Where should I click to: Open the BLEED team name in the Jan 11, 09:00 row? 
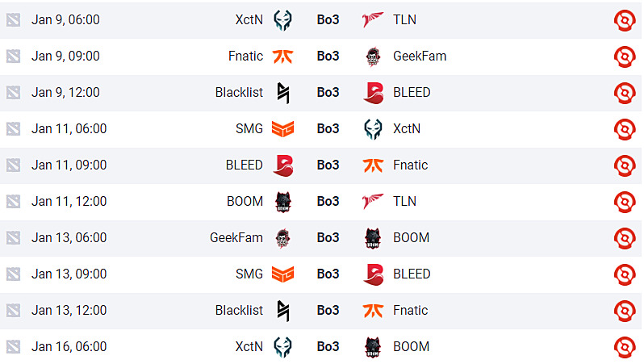pyautogui.click(x=244, y=165)
